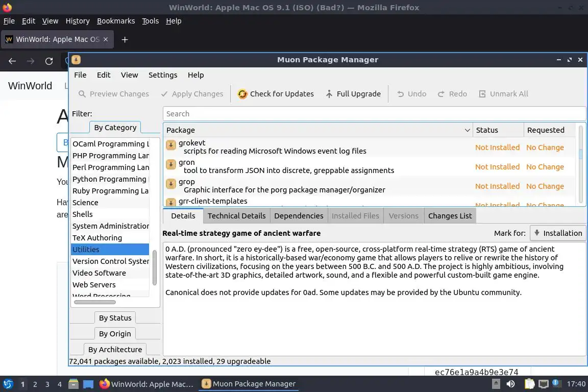Select the Python Programming category

pos(110,179)
